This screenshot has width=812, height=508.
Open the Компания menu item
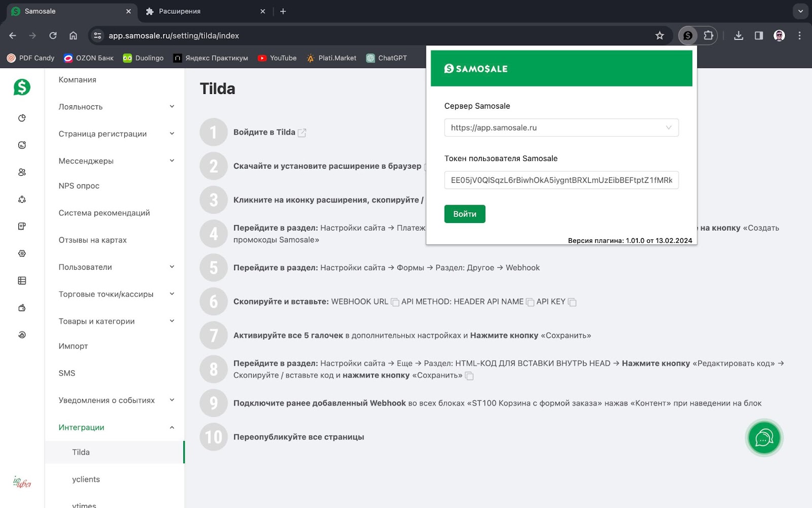[x=77, y=80]
